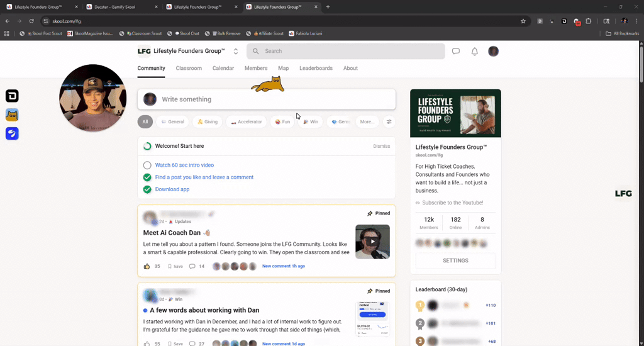Like the Meet Ai Coach Dan post

point(147,266)
